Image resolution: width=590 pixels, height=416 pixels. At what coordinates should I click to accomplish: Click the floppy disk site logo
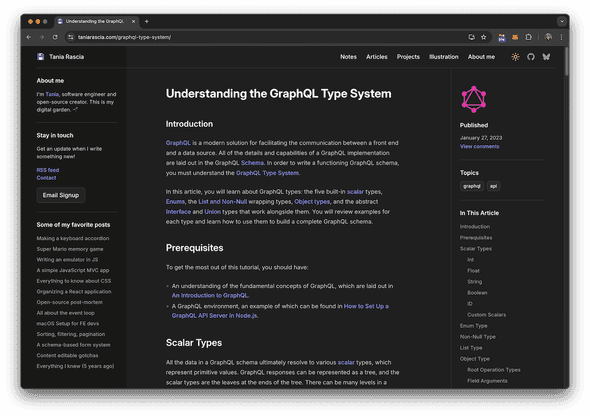tap(41, 57)
